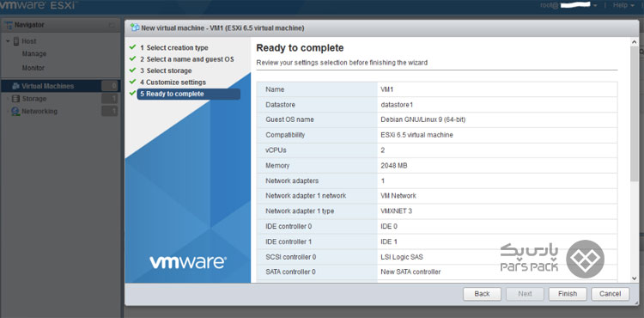Collapse the Host tree node
644x318 pixels.
click(x=8, y=41)
